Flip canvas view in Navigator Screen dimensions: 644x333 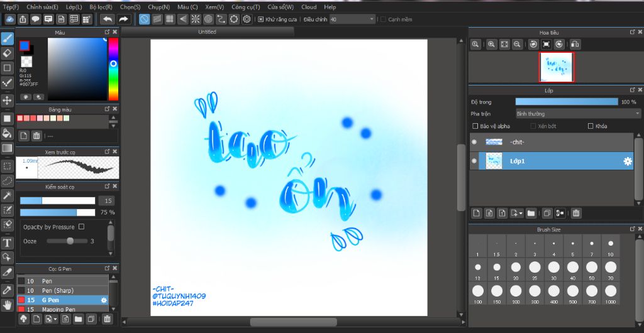coord(575,44)
